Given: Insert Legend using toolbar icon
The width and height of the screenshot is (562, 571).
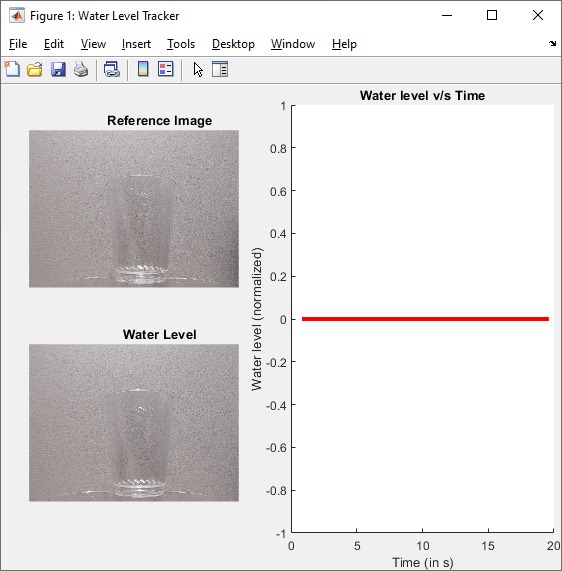Looking at the screenshot, I should coord(166,69).
